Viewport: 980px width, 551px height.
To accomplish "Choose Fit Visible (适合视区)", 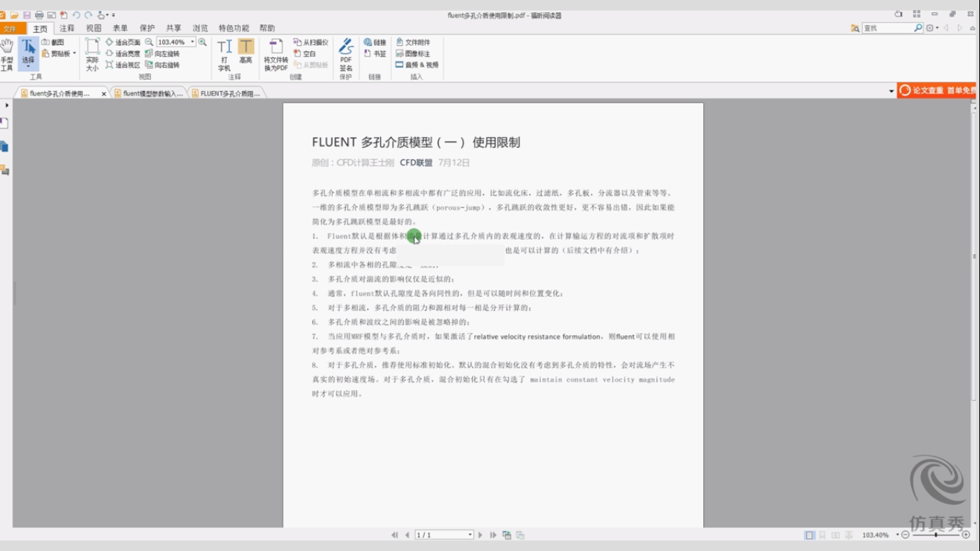I will [123, 65].
